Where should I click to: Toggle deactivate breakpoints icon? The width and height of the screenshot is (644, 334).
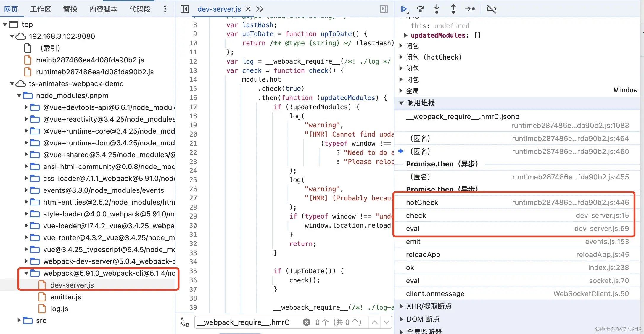point(492,9)
